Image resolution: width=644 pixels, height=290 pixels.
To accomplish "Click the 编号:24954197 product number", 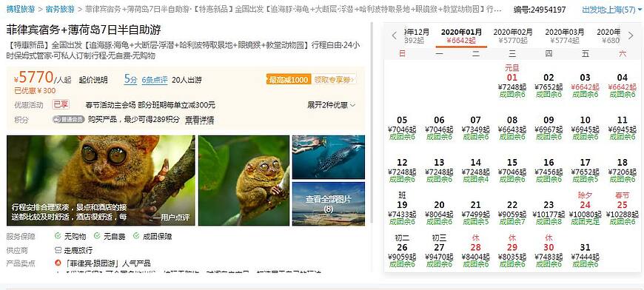I will [540, 9].
